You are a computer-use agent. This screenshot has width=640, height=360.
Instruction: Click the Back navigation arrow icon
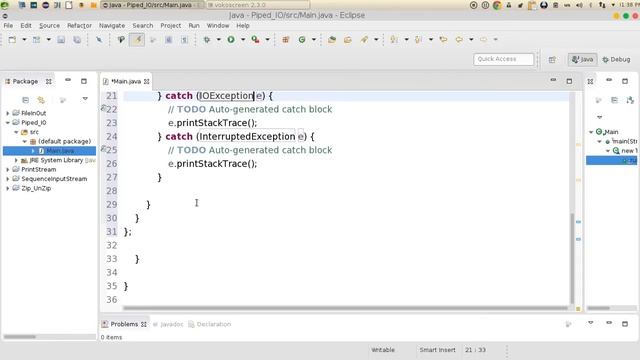click(x=459, y=40)
